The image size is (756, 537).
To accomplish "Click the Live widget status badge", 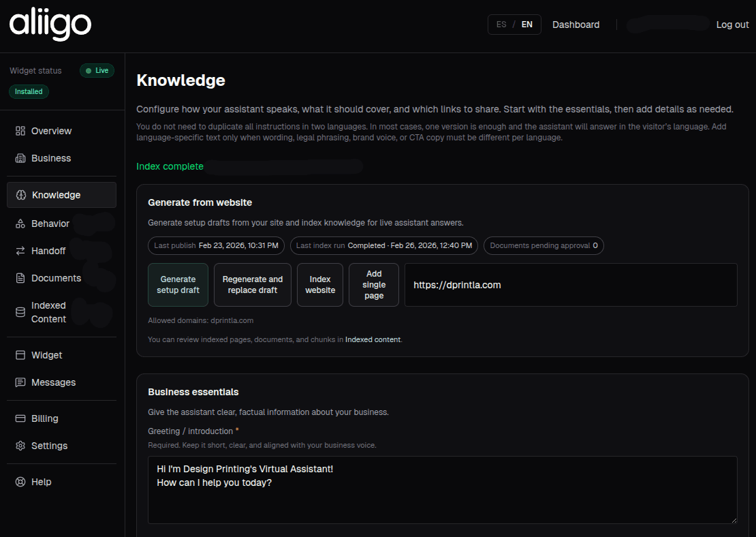I will point(97,70).
